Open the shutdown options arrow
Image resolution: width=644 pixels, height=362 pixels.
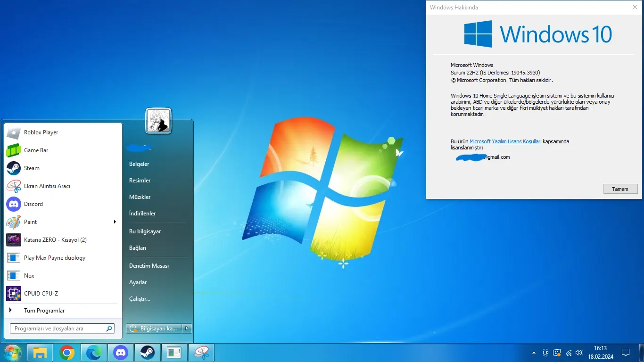click(187, 329)
